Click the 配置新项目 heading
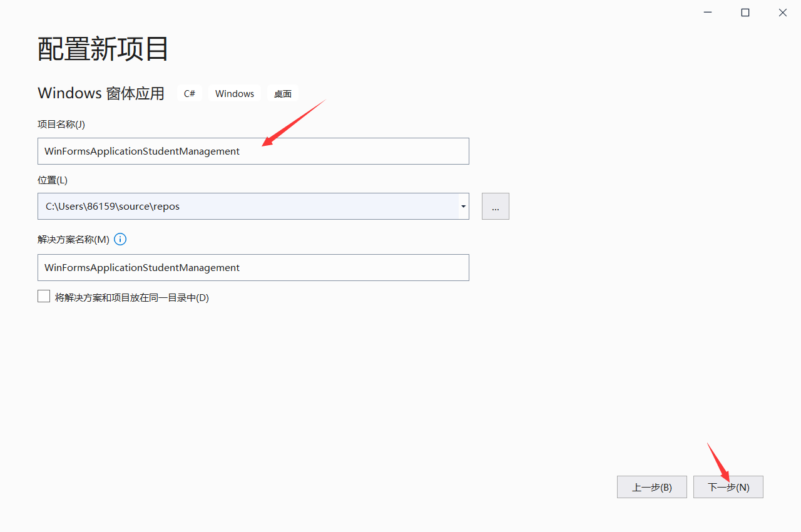The width and height of the screenshot is (801, 532). pos(102,49)
